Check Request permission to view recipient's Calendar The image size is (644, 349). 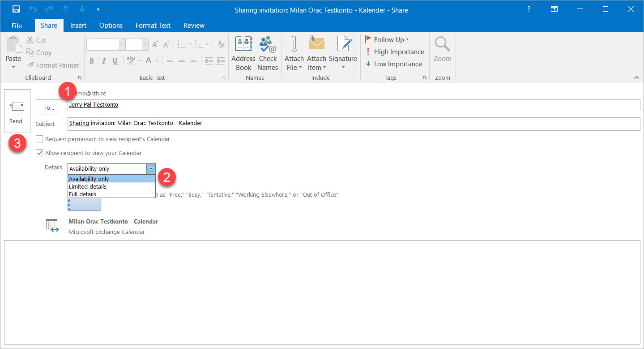coord(40,139)
